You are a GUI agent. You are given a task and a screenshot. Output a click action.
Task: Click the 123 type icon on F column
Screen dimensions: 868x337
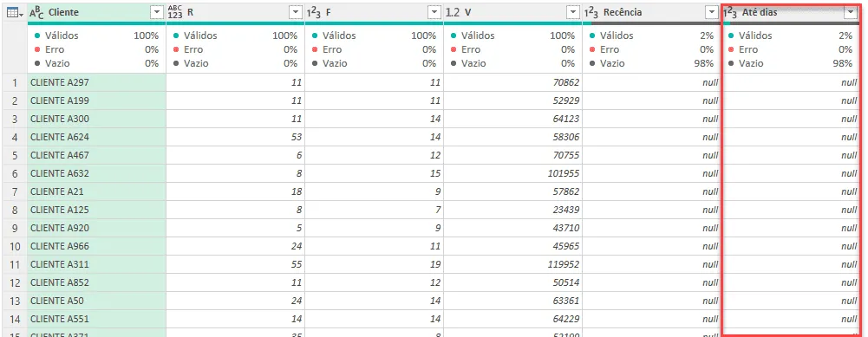[314, 13]
